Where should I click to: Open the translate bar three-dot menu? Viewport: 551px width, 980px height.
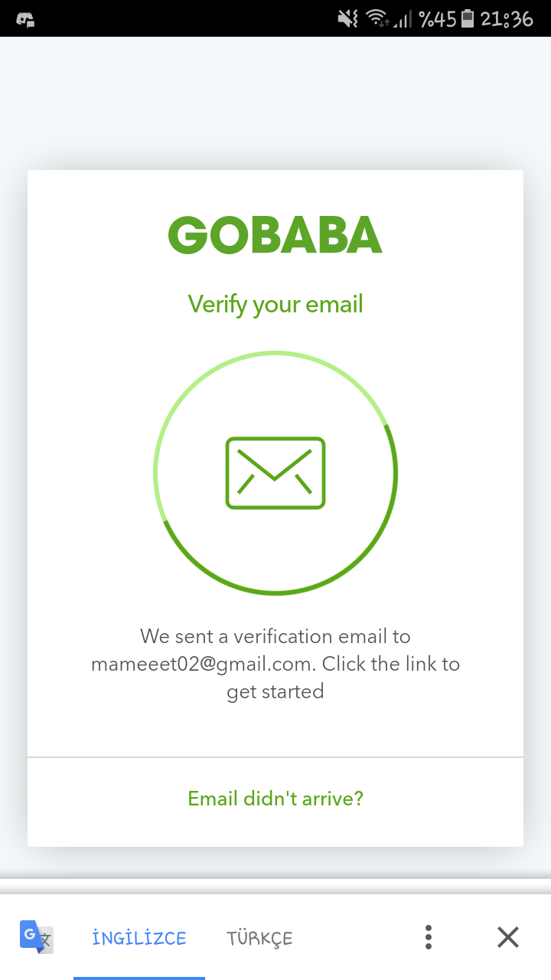pos(429,937)
